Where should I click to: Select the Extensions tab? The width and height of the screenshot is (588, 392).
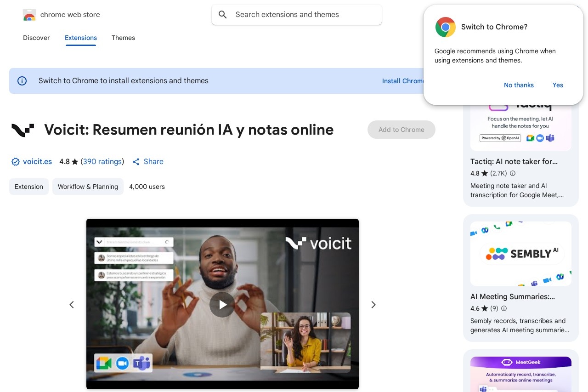click(81, 38)
